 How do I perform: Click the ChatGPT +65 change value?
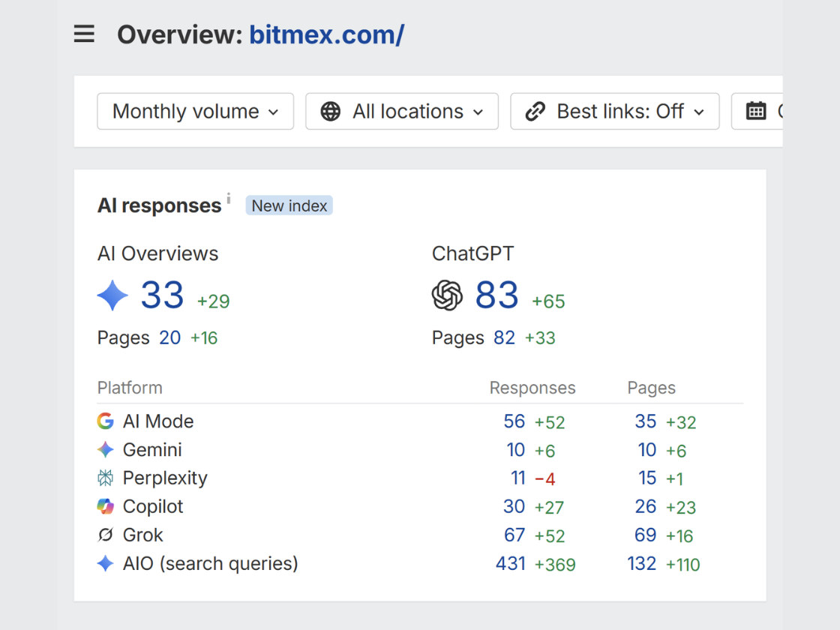point(548,301)
